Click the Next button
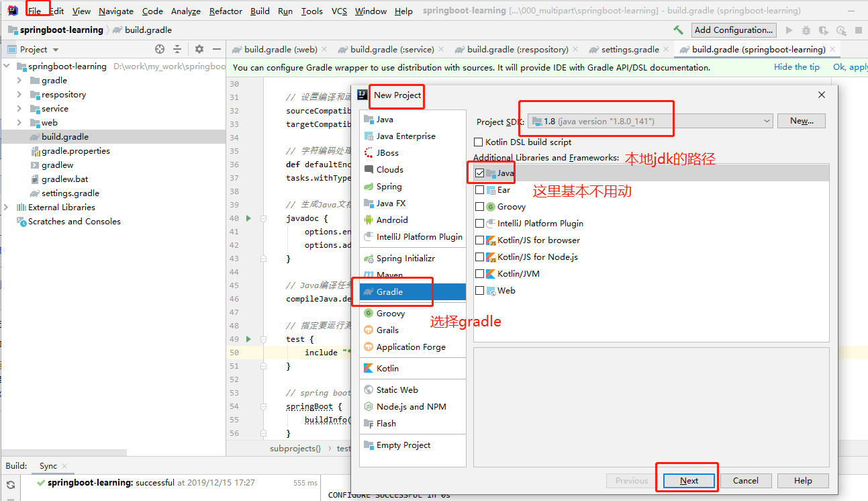 (x=689, y=480)
